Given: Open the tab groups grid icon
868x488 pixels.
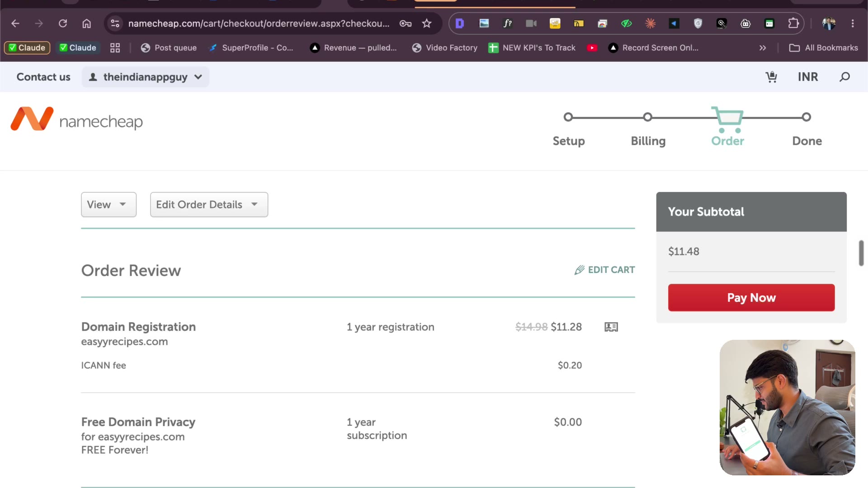Looking at the screenshot, I should click(x=115, y=48).
